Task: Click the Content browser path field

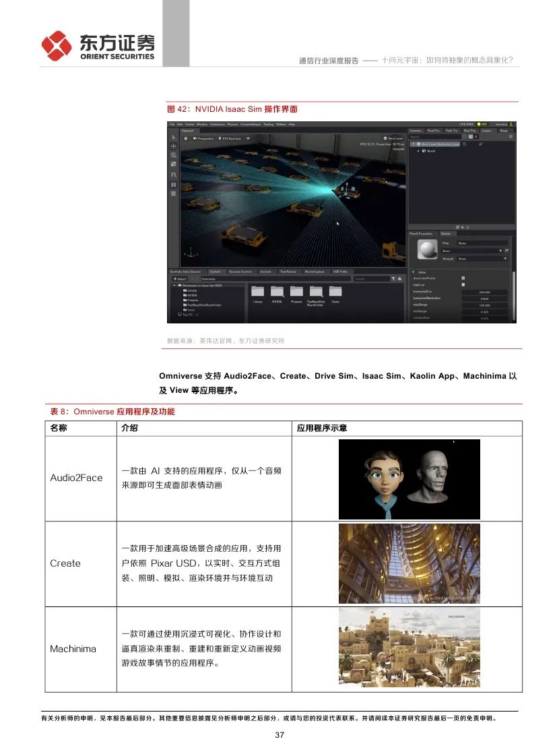Action: coord(275,279)
